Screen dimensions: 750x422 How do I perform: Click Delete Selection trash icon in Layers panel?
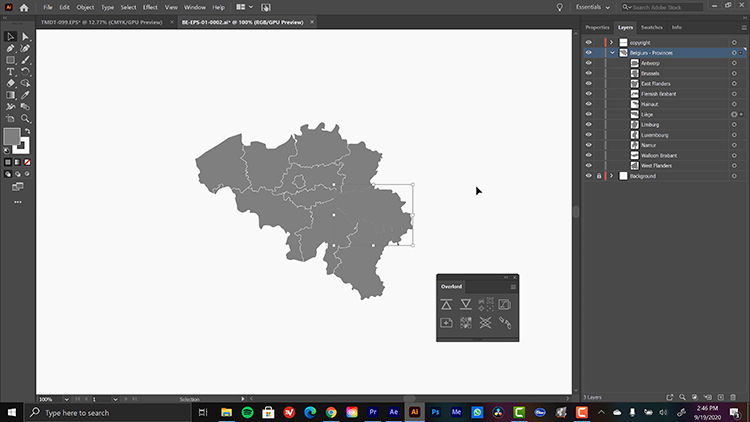tap(733, 397)
